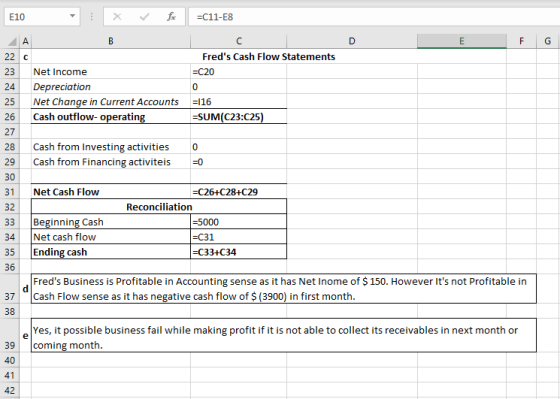
Task: Select cell with formula =C26+C28+C29
Action: point(239,192)
